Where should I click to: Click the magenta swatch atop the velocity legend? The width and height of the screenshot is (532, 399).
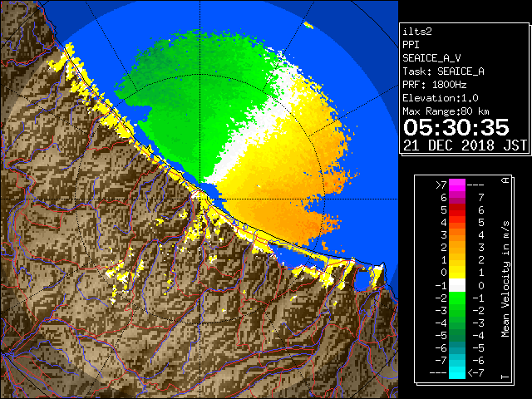point(457,185)
